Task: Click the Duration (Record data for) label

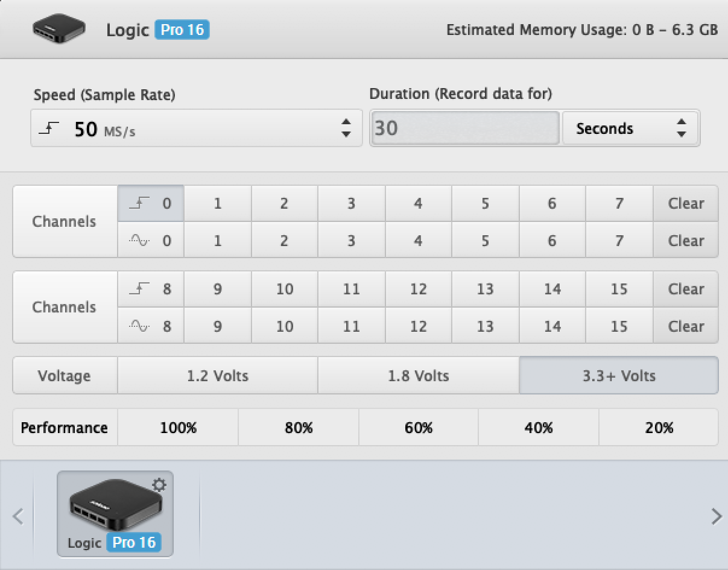Action: tap(461, 93)
